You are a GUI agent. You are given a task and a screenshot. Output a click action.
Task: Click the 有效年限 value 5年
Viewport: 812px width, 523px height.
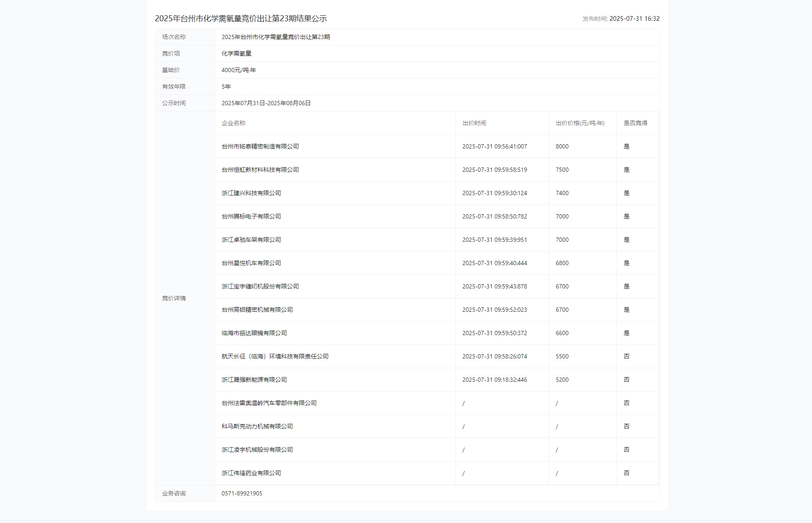226,87
